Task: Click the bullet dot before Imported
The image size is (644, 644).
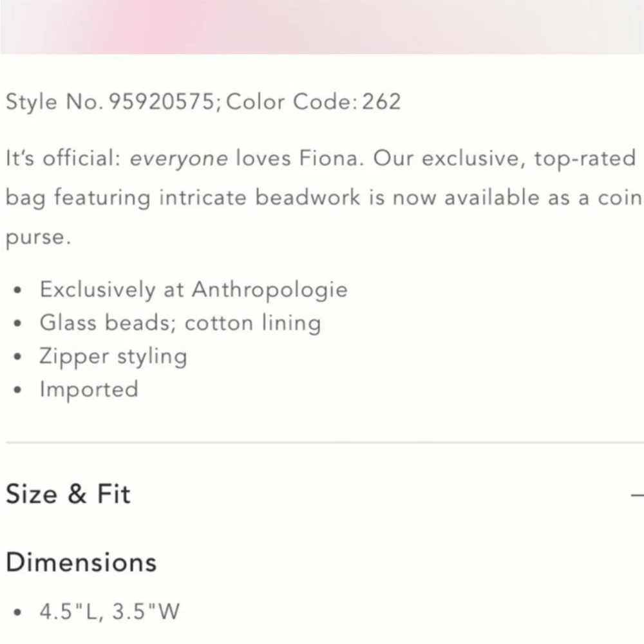Action: [x=17, y=390]
